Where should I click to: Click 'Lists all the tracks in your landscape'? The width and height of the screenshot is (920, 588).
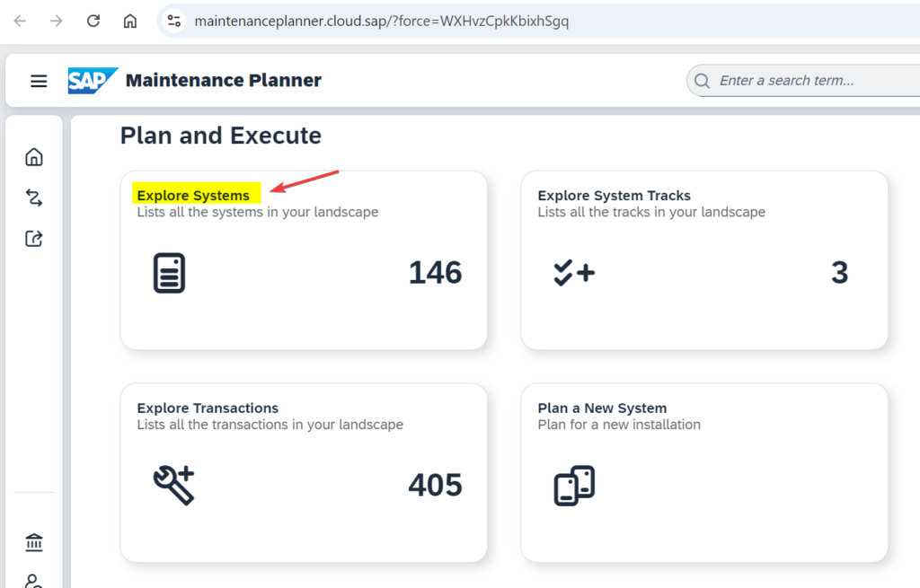pyautogui.click(x=651, y=212)
